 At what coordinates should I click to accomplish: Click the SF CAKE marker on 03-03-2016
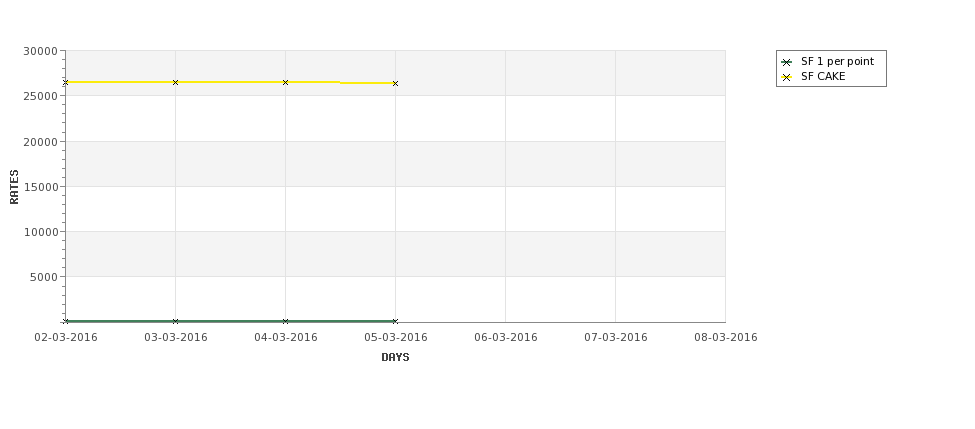coord(175,82)
